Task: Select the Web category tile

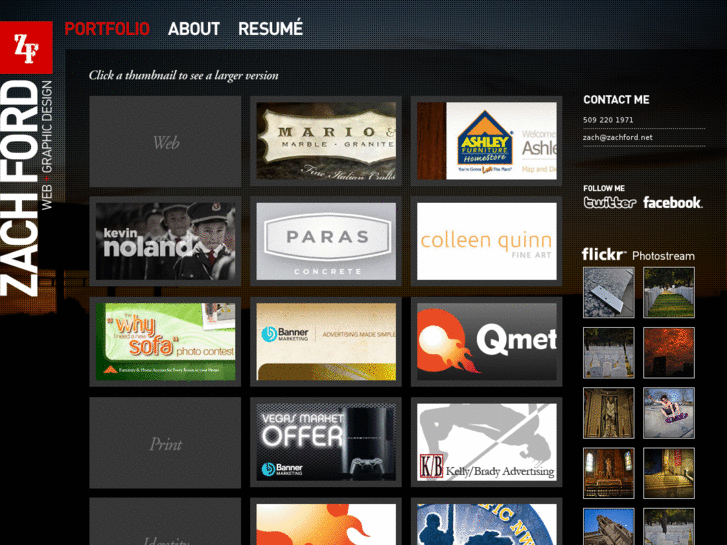Action: coord(165,141)
